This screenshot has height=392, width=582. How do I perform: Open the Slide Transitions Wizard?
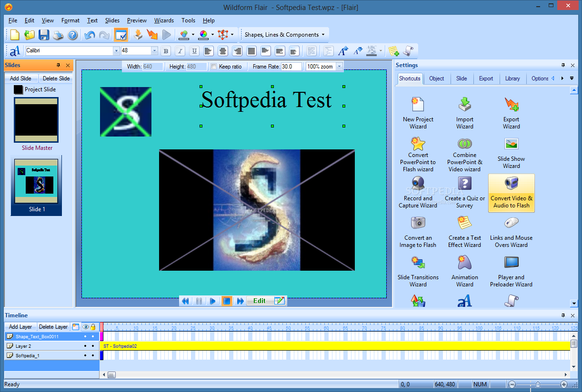418,271
